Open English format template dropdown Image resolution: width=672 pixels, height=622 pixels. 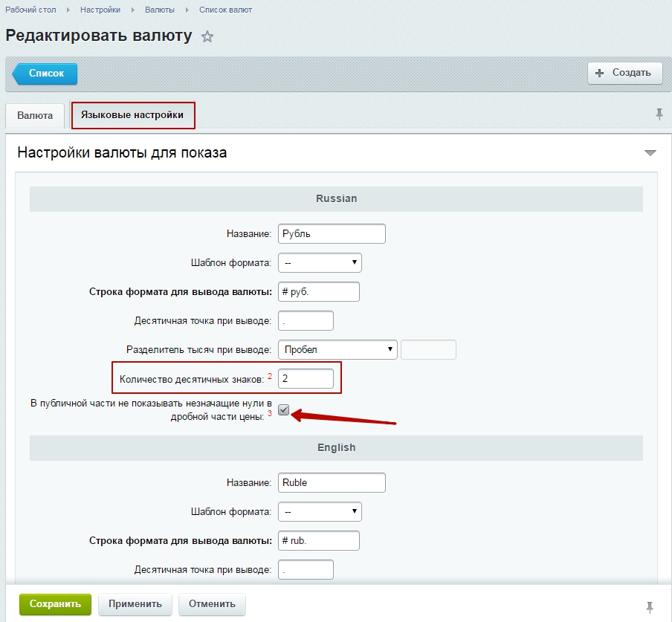coord(319,511)
